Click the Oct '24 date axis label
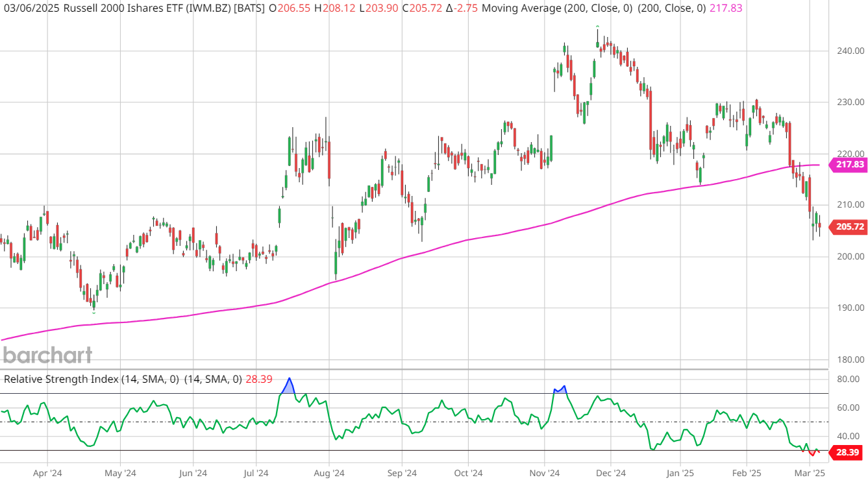 point(467,474)
